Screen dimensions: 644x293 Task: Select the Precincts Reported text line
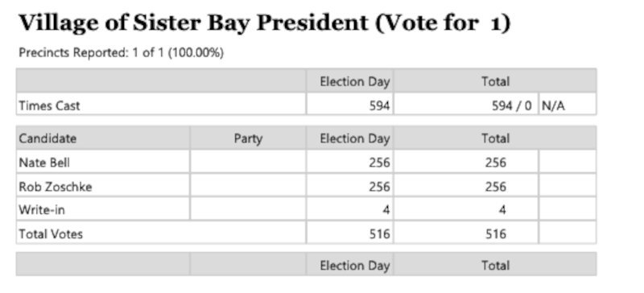[x=122, y=53]
